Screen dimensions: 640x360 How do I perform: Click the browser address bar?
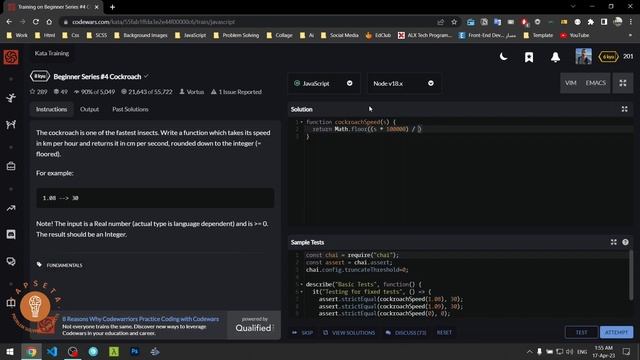(249, 22)
